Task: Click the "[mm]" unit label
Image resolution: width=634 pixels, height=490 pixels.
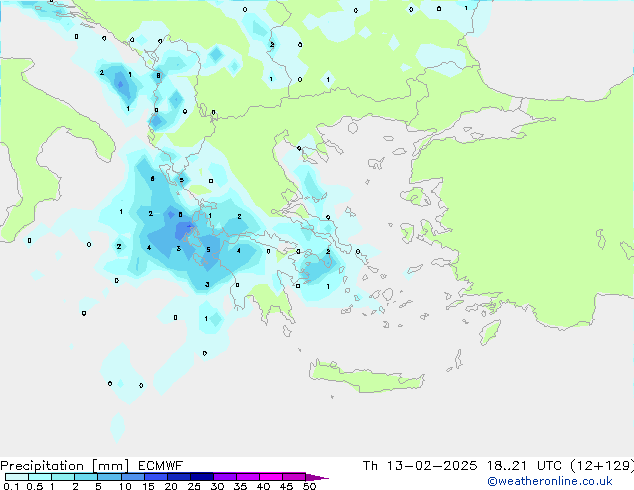Action: point(110,466)
